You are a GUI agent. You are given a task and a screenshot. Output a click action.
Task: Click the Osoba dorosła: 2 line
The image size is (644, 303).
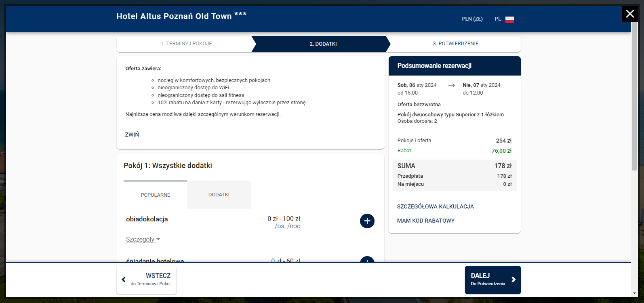pyautogui.click(x=417, y=121)
